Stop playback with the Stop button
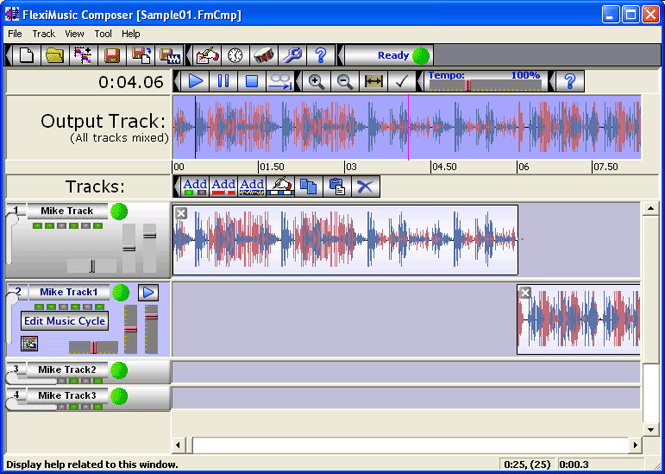Screen dimensions: 665x474 click(x=252, y=82)
